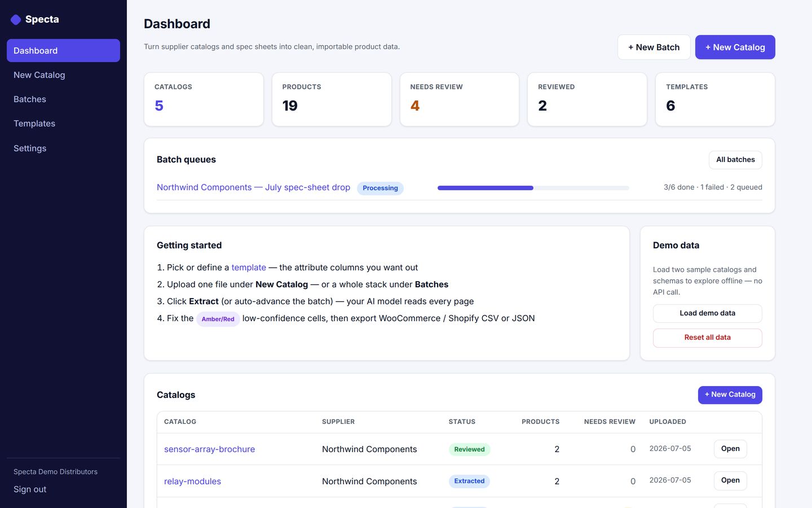Select the Needs Review stat card
This screenshot has width=812, height=508.
click(459, 99)
